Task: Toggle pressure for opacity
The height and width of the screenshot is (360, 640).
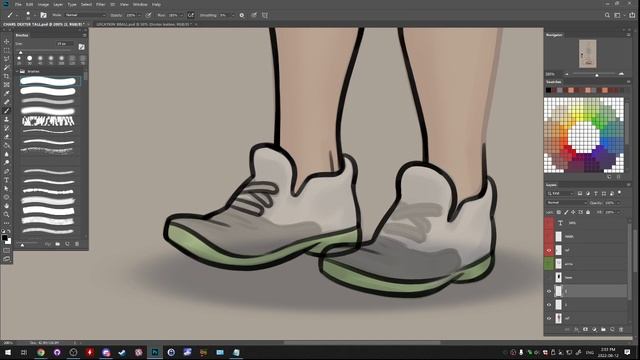Action: (x=148, y=15)
